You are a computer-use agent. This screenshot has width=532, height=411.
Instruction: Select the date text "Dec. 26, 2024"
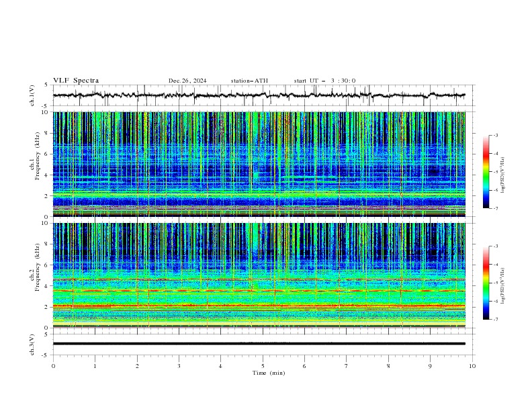point(187,81)
